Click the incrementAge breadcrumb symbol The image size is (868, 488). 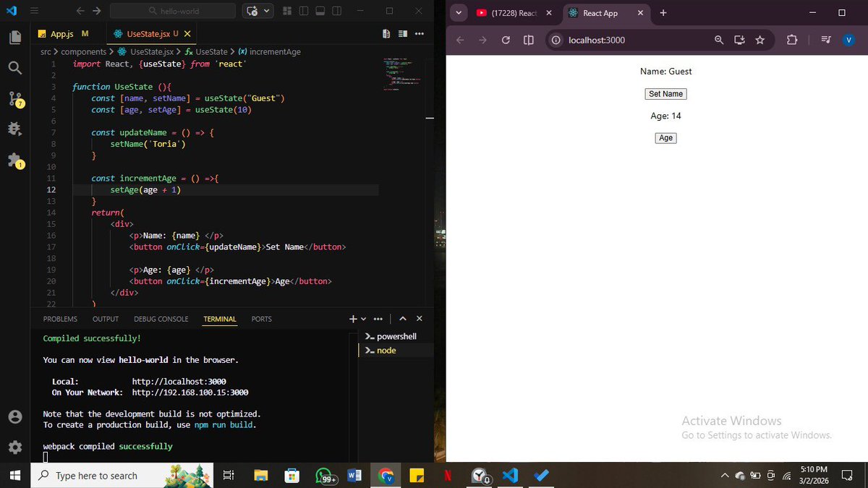(x=269, y=51)
